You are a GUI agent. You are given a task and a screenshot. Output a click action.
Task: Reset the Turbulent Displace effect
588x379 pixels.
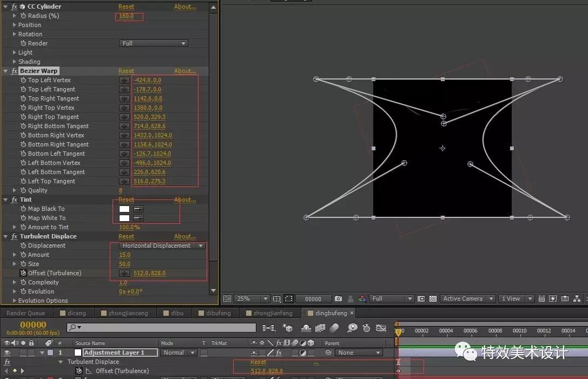pyautogui.click(x=127, y=236)
